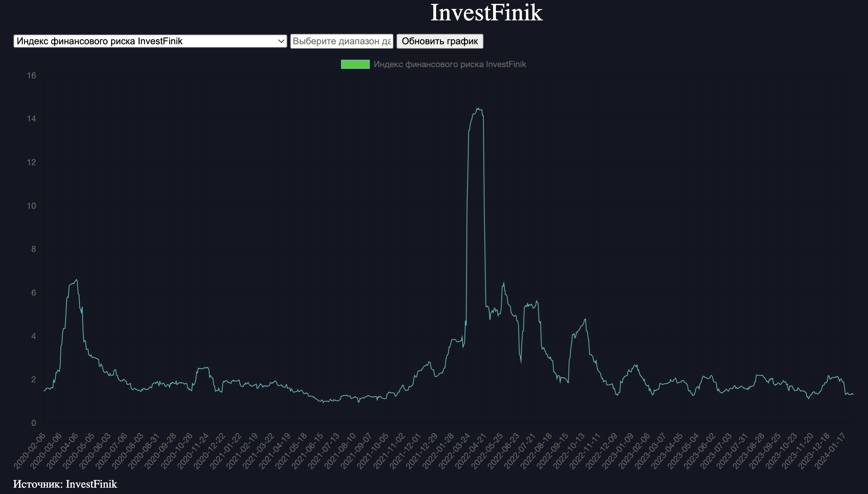The image size is (868, 494).
Task: Click the Обновить график button
Action: [x=440, y=41]
